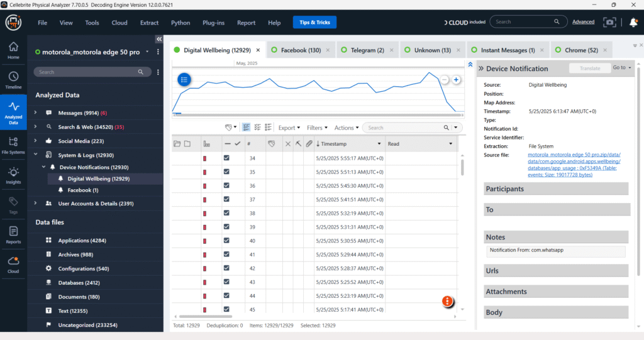
Task: Open the Timeline sidebar section
Action: (13, 80)
